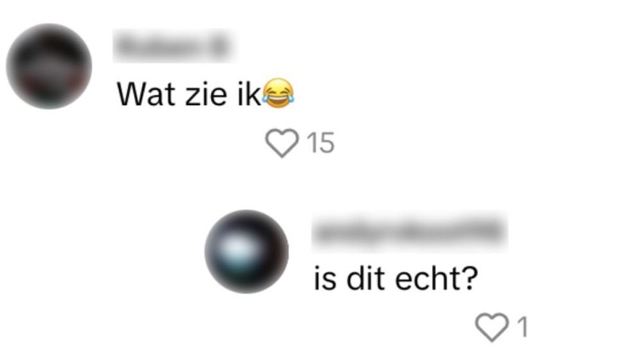This screenshot has width=644, height=362.
Task: Click the like count 15
Action: 321,143
